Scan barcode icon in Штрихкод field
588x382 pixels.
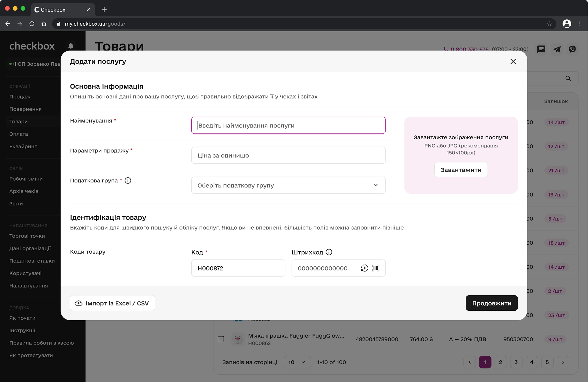(x=376, y=268)
